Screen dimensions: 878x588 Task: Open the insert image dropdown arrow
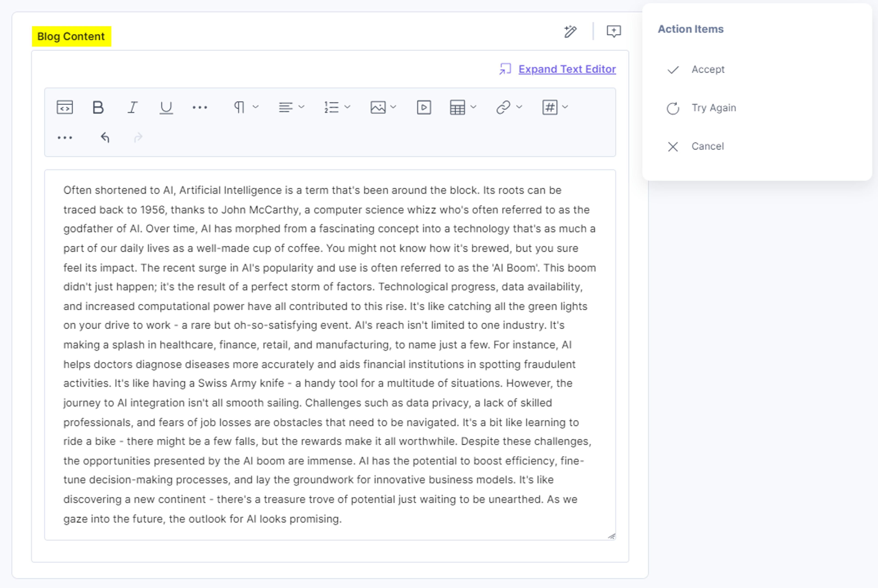393,107
